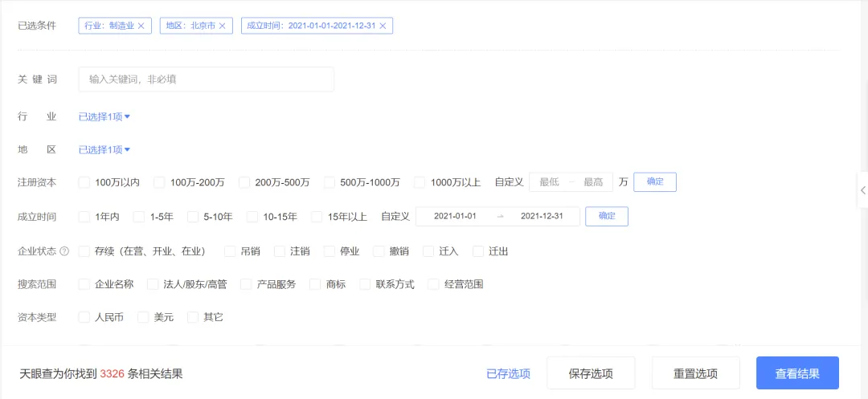Check 经营范围 search scope

(x=433, y=285)
